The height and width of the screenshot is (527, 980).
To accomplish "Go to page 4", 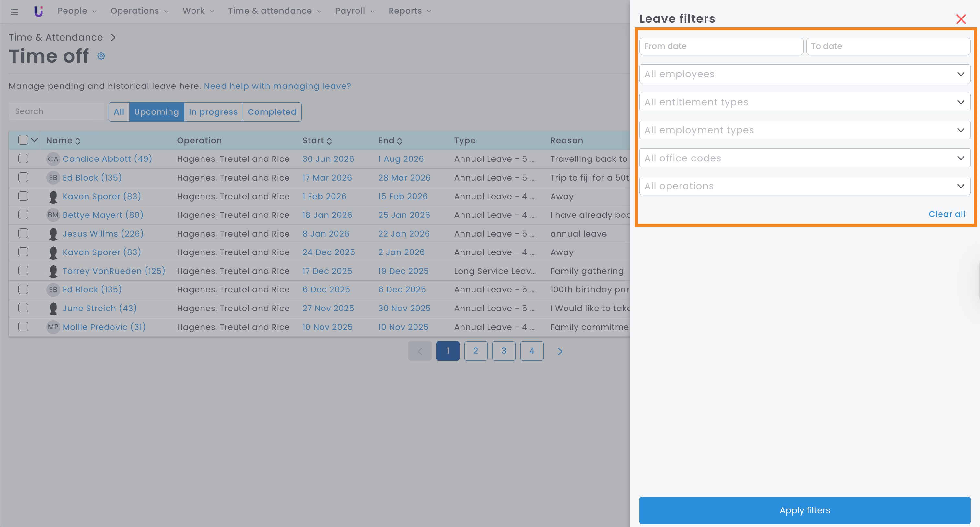I will point(532,351).
